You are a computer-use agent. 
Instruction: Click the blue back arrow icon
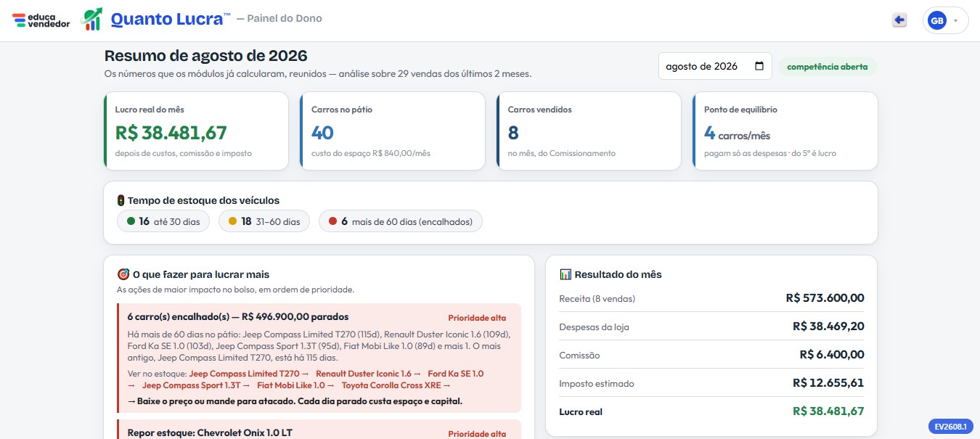tap(899, 20)
